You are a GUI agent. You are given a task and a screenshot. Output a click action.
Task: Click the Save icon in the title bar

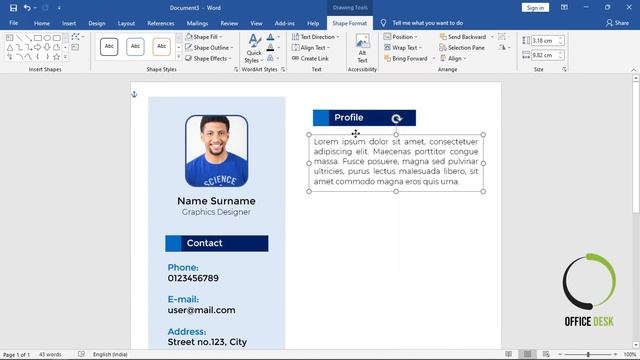coord(13,8)
